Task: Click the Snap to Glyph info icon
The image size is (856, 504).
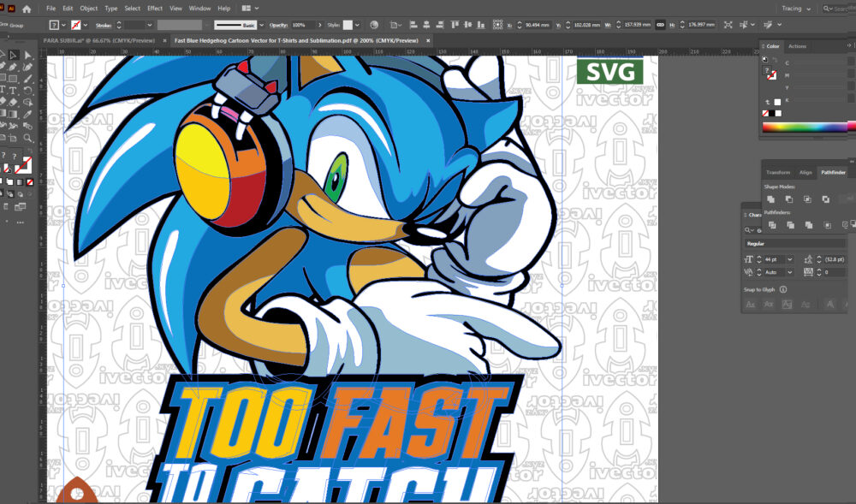Action: coord(783,289)
